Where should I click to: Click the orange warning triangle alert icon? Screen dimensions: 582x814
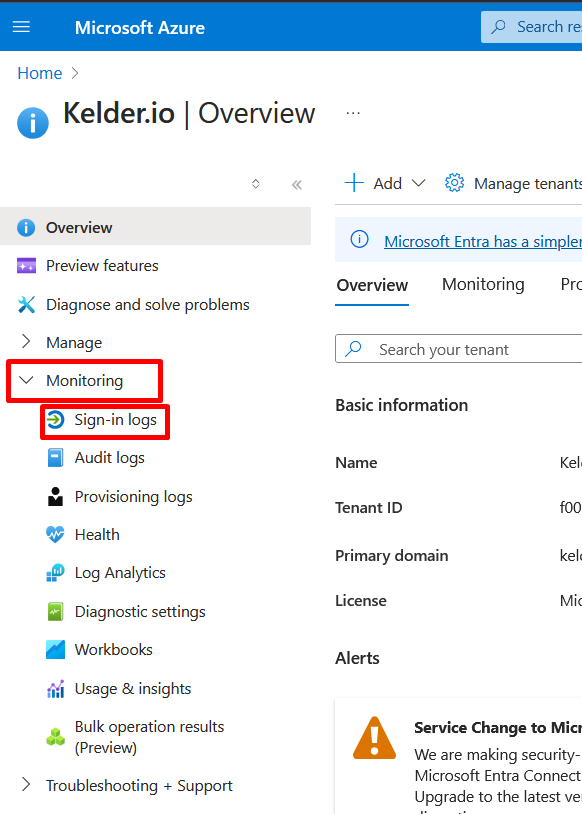374,738
